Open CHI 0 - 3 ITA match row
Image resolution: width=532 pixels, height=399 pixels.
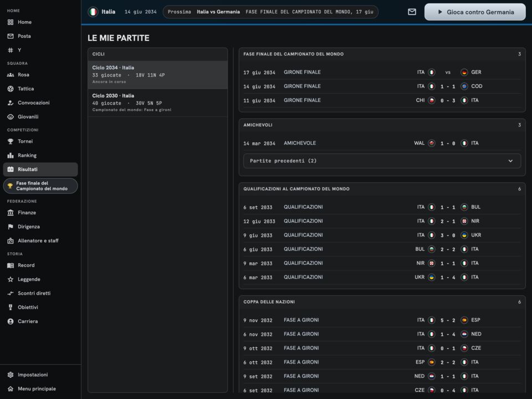[x=382, y=100]
